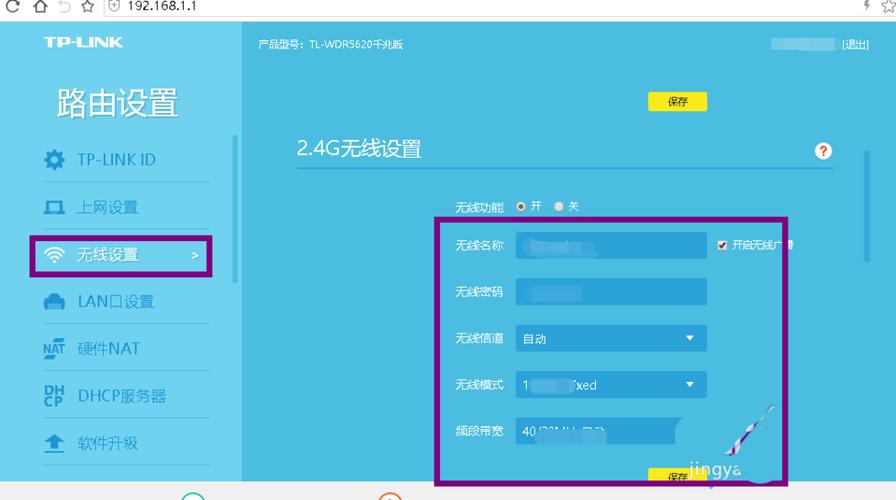
Task: Click the 无线名称 input field
Action: [611, 245]
